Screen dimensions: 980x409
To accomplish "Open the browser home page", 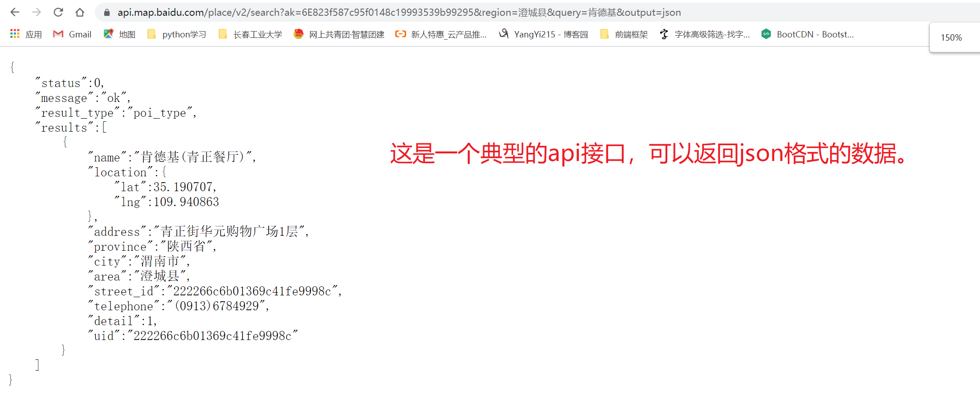I will (x=80, y=12).
